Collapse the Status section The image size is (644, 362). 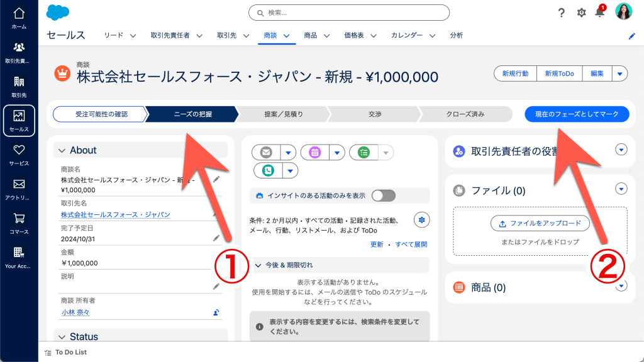62,337
